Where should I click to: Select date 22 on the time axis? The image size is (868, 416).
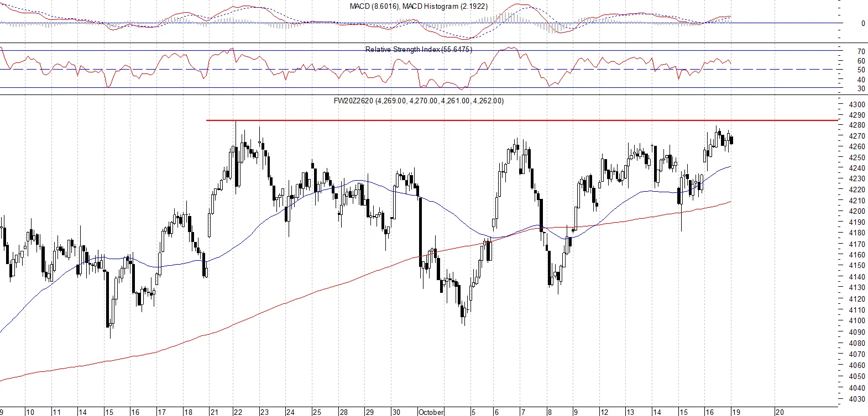[x=238, y=412]
